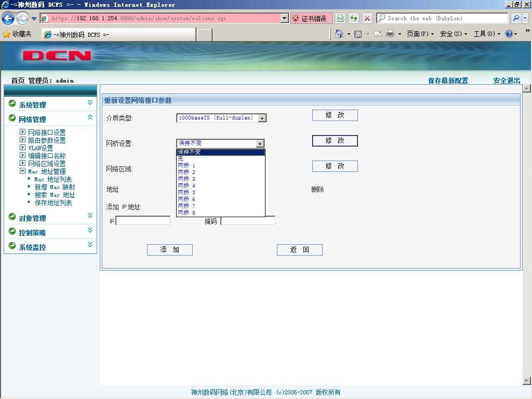Open the 安全(S) menu
The height and width of the screenshot is (399, 532).
click(453, 34)
